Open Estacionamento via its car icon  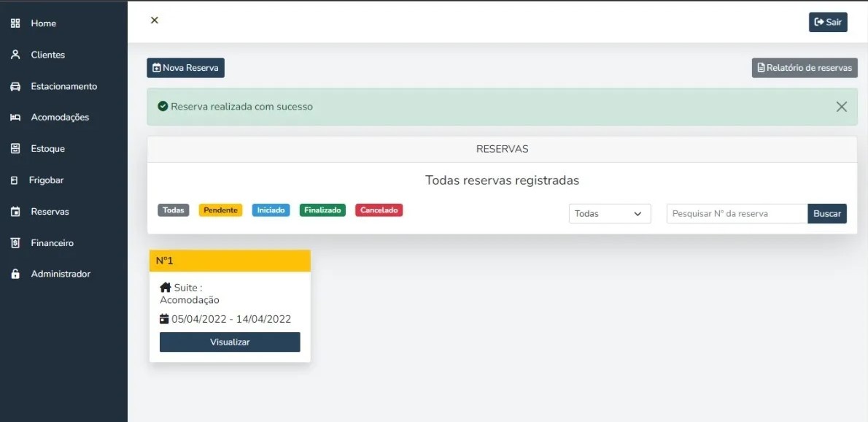(17, 85)
